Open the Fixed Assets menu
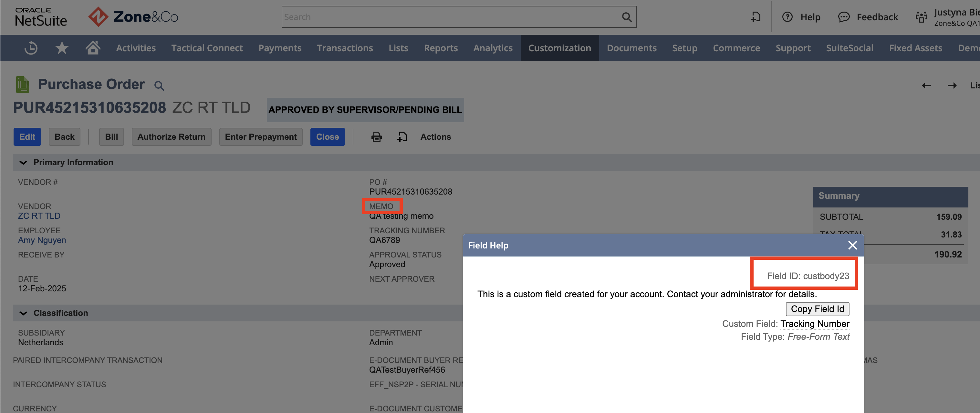This screenshot has height=413, width=980. pos(915,48)
